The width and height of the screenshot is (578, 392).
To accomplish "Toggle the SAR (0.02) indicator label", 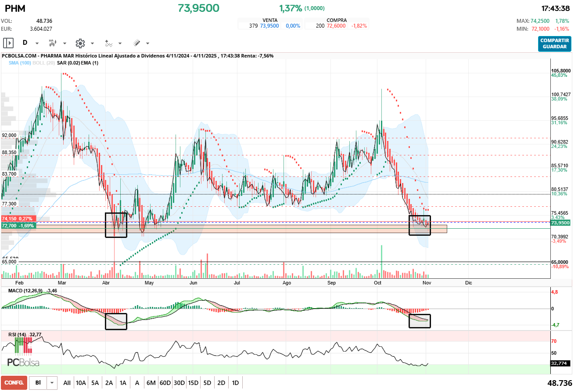I will 68,63.
